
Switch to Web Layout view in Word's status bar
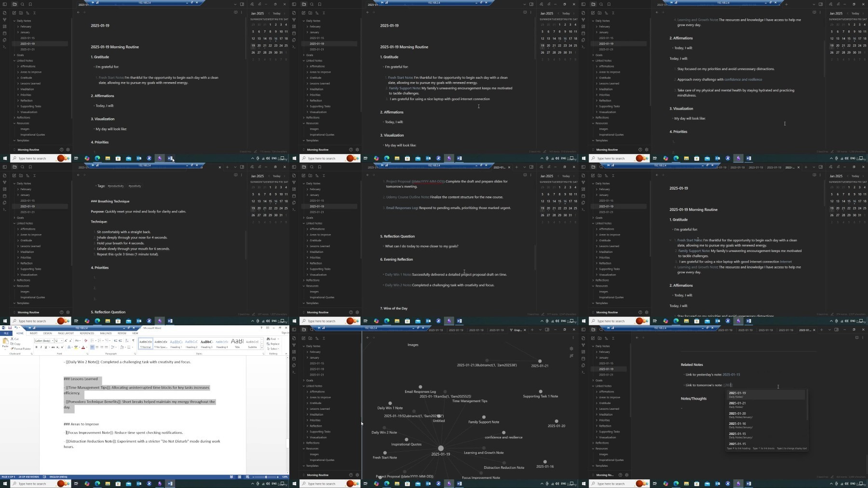[x=247, y=477]
